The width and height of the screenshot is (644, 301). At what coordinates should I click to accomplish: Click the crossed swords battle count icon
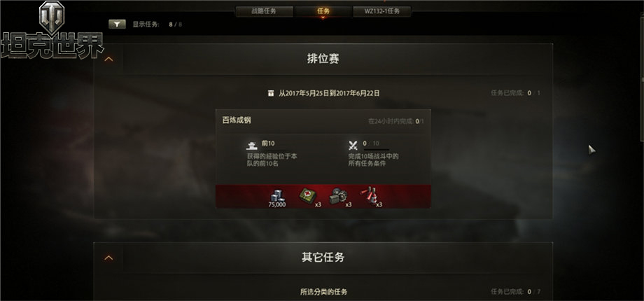click(353, 145)
